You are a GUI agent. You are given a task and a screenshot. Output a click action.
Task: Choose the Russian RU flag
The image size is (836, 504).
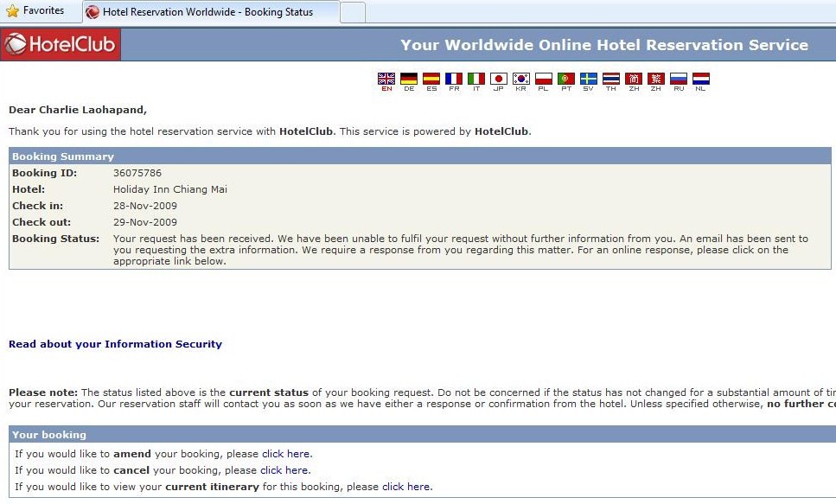coord(679,79)
